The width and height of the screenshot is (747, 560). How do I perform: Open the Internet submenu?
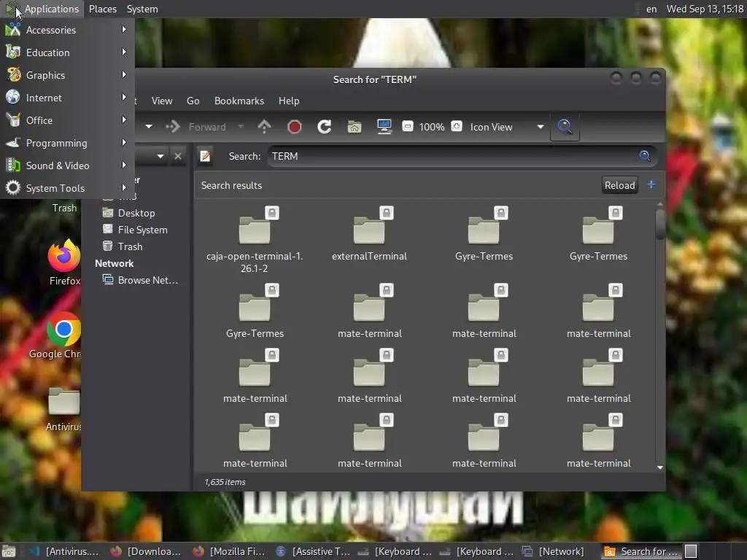click(66, 98)
